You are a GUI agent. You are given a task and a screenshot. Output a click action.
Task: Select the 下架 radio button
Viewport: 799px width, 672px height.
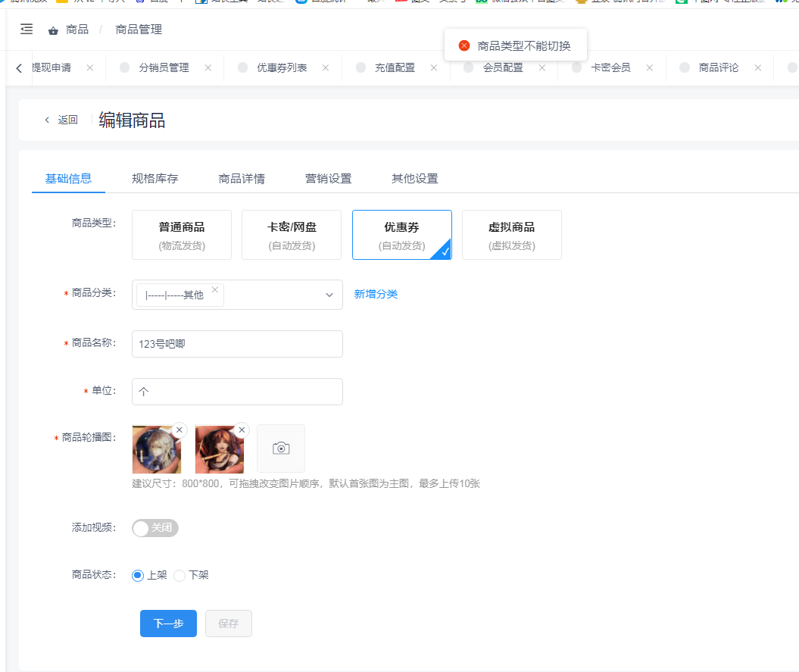click(179, 576)
